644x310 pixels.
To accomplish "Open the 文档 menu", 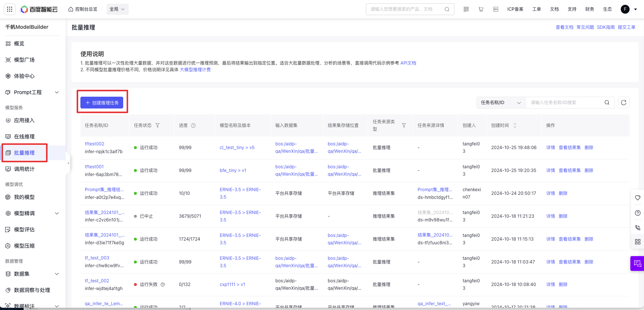I will coord(554,9).
